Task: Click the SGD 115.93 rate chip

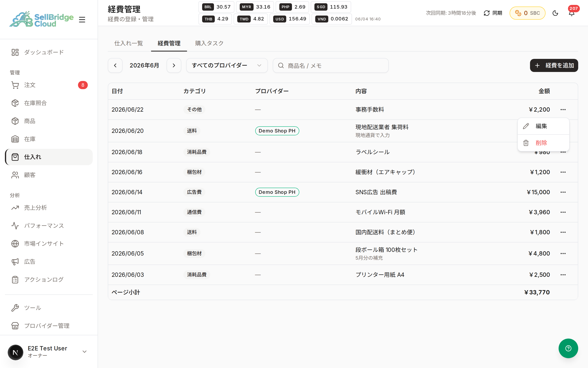Action: click(331, 7)
